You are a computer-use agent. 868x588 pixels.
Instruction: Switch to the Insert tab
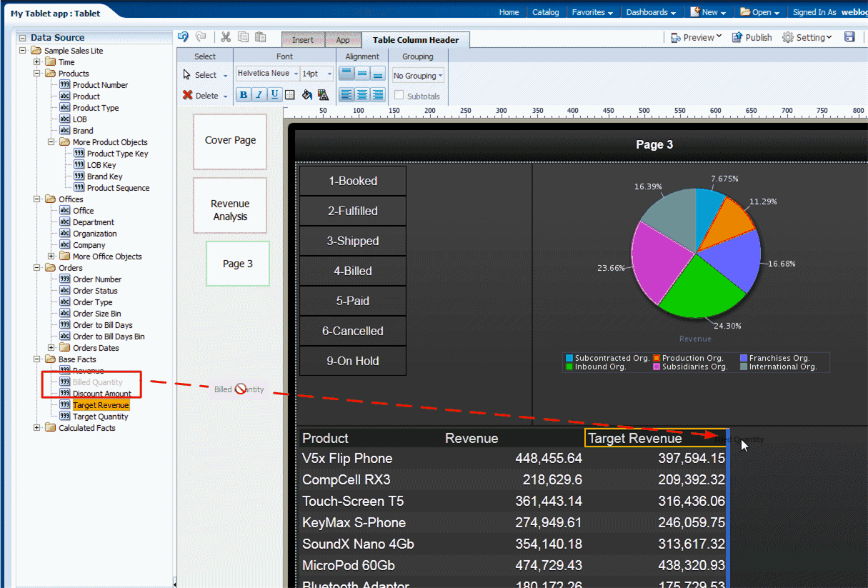pos(303,40)
